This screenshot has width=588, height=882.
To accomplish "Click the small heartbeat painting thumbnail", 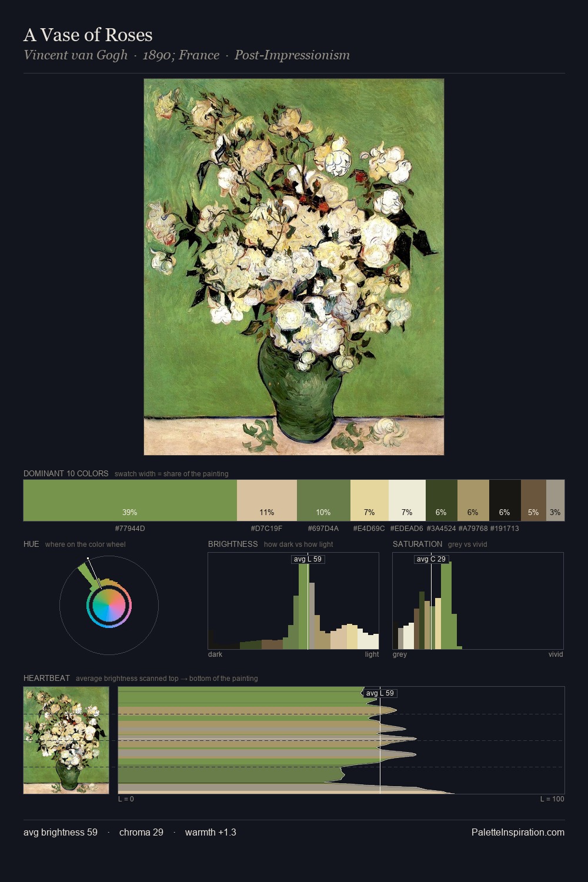I will click(x=66, y=740).
